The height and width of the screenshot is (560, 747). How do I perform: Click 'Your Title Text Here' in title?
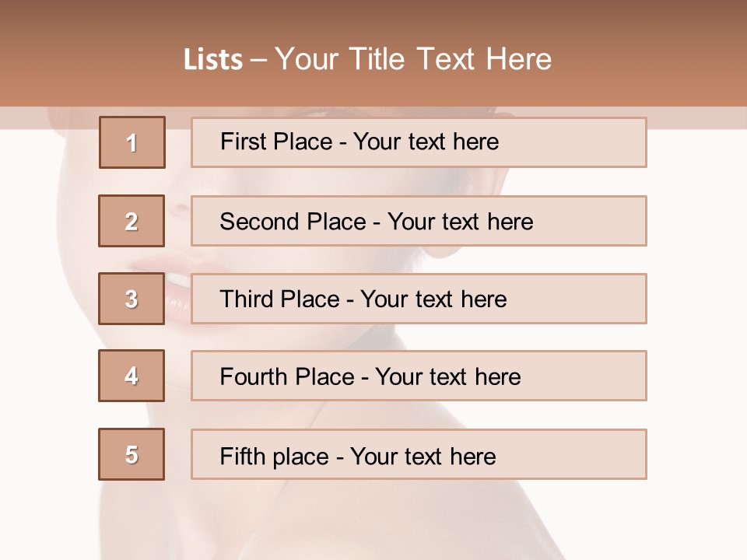point(413,59)
